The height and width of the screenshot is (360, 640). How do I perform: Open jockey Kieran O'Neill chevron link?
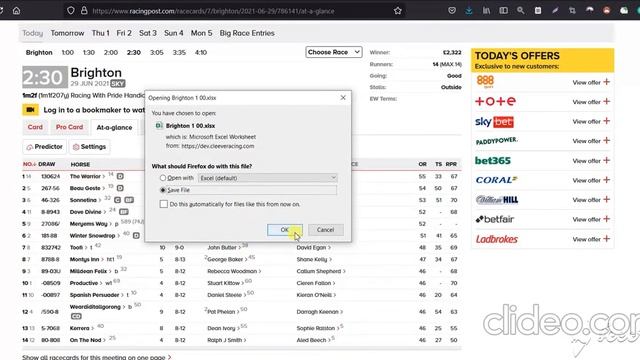(334, 295)
